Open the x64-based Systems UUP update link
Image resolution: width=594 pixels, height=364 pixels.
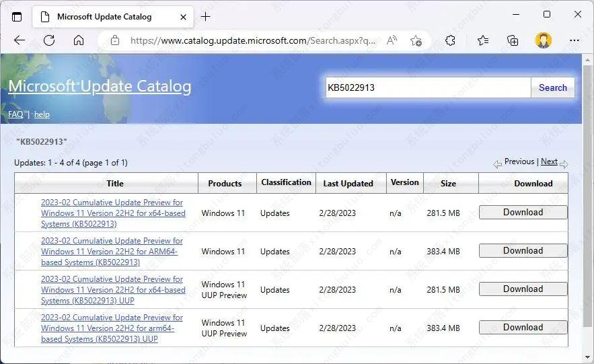click(112, 290)
